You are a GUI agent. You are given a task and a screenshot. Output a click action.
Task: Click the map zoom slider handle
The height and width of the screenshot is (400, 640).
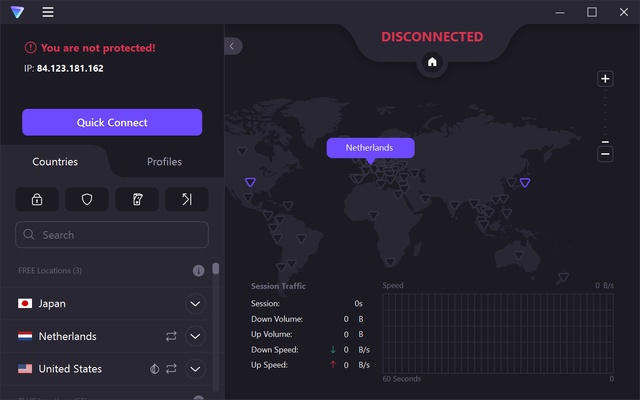pos(605,142)
